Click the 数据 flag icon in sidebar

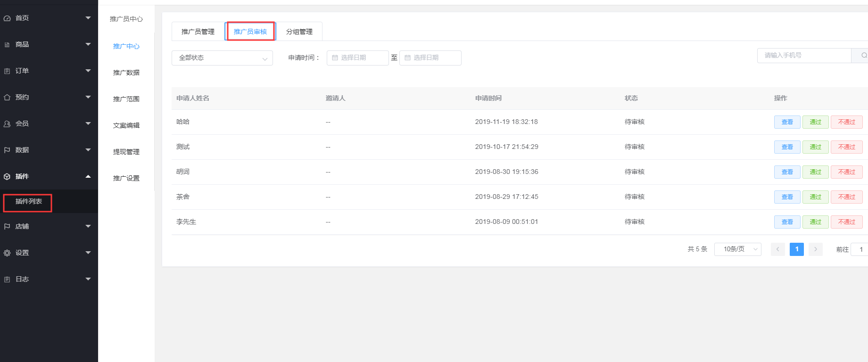[x=7, y=150]
